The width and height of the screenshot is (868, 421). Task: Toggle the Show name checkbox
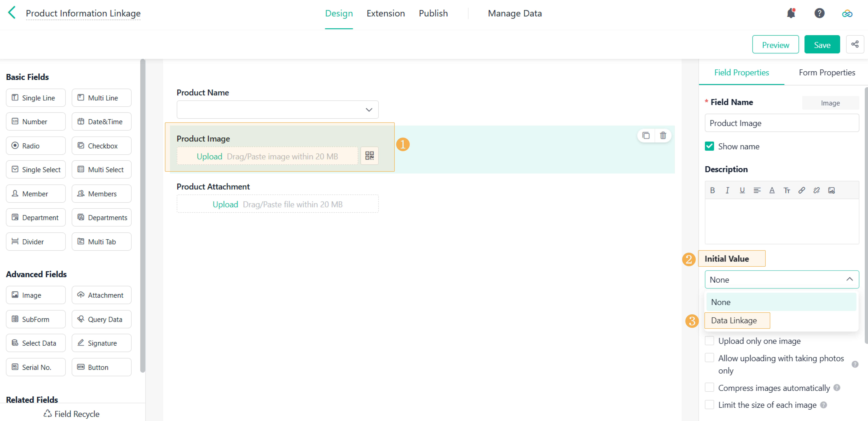tap(709, 146)
